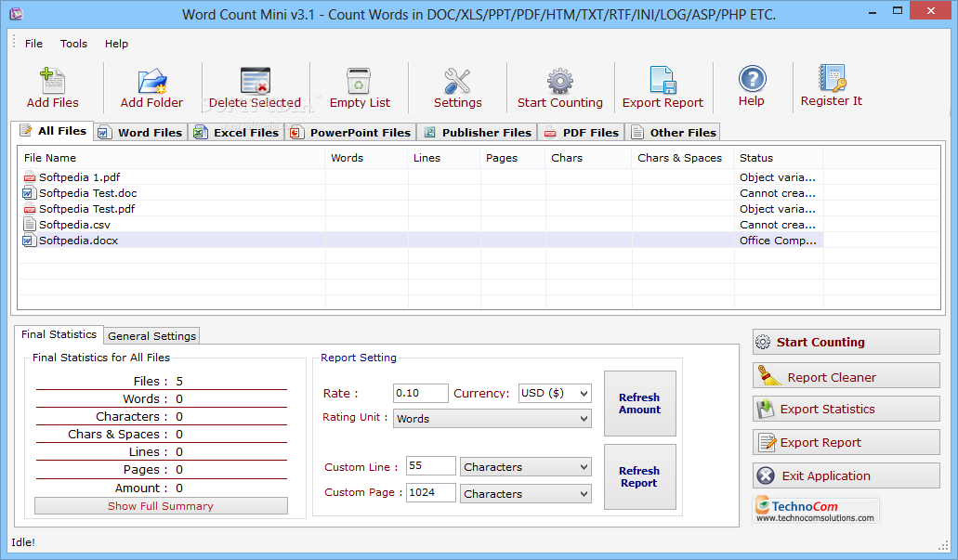Switch to the Excel Files tab

pos(236,133)
